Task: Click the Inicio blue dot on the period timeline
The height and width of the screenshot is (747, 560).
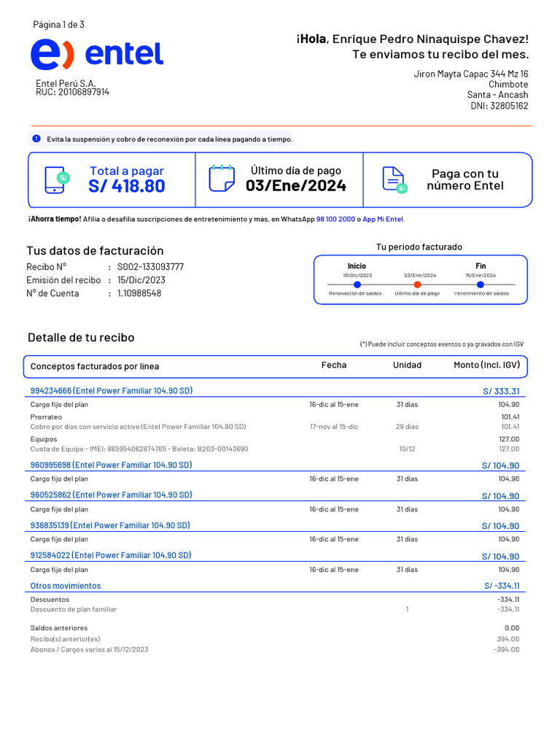Action: tap(357, 285)
